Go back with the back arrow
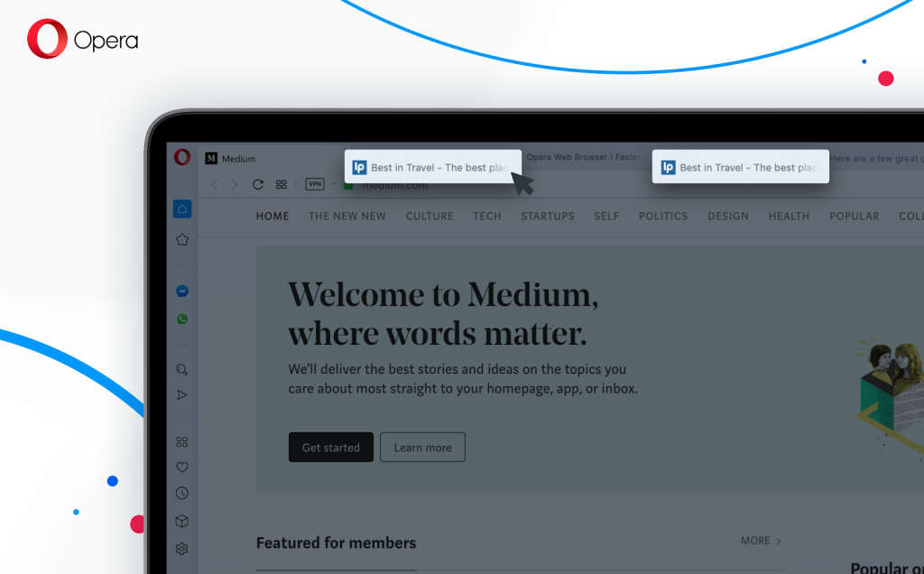This screenshot has height=574, width=924. pyautogui.click(x=215, y=184)
